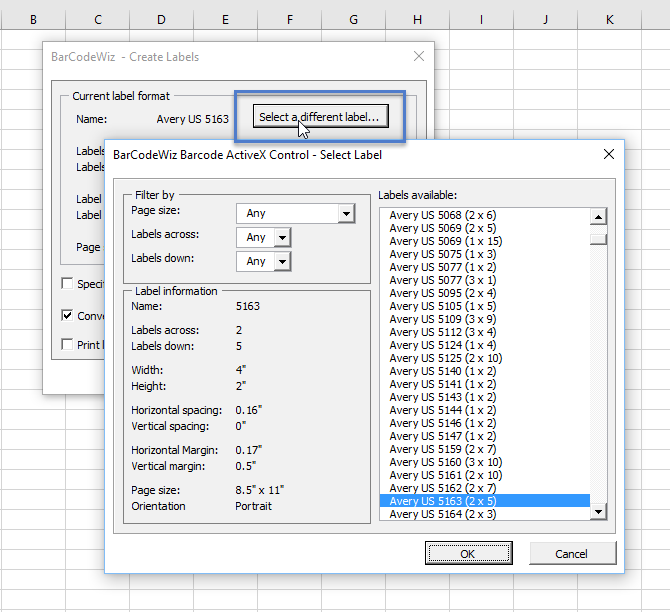Select column E header in spreadsheet
Image resolution: width=670 pixels, height=612 pixels.
pos(226,20)
